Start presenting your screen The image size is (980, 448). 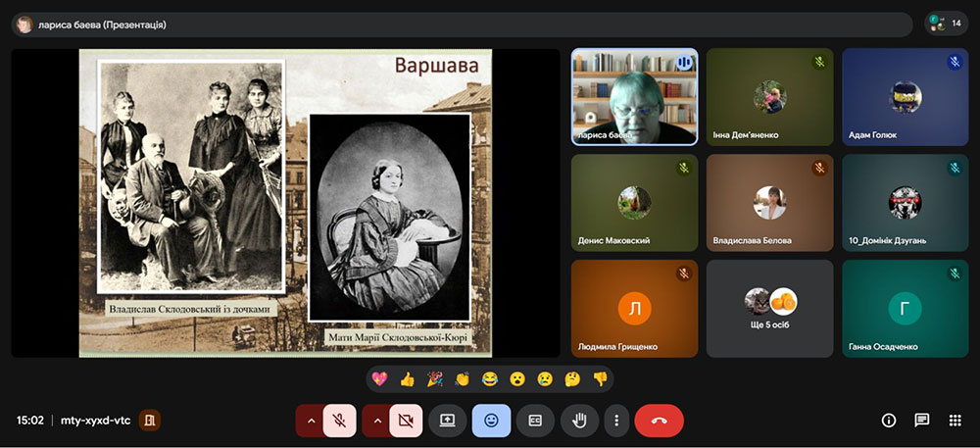[448, 421]
